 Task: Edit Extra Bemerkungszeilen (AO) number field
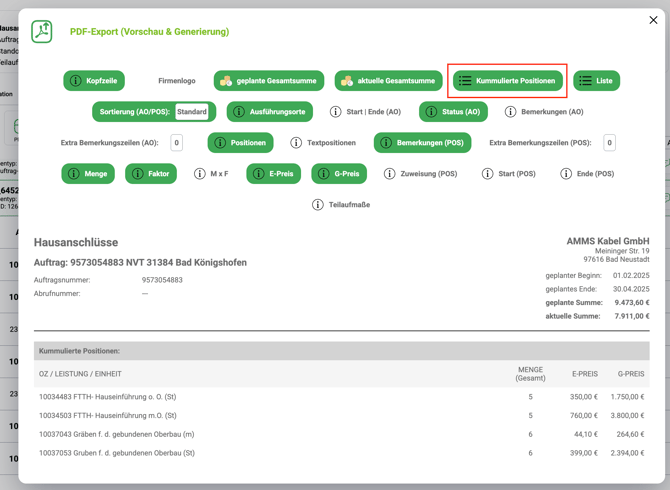[177, 143]
